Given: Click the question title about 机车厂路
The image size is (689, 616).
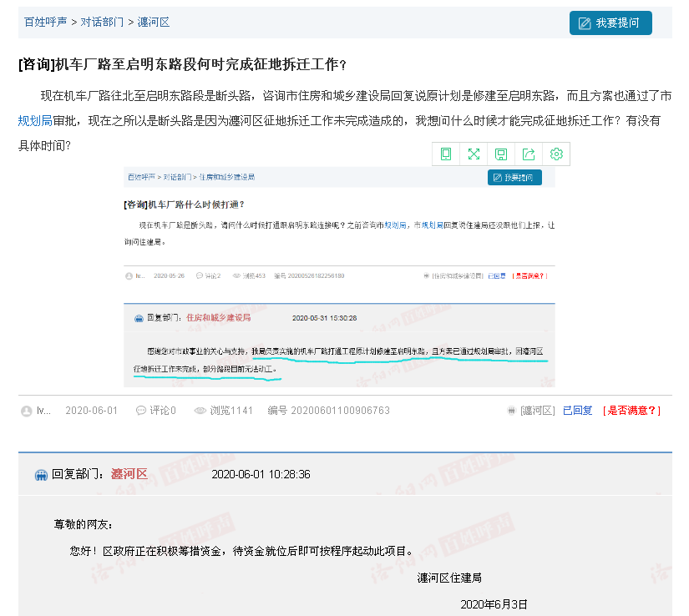Looking at the screenshot, I should coord(182,65).
